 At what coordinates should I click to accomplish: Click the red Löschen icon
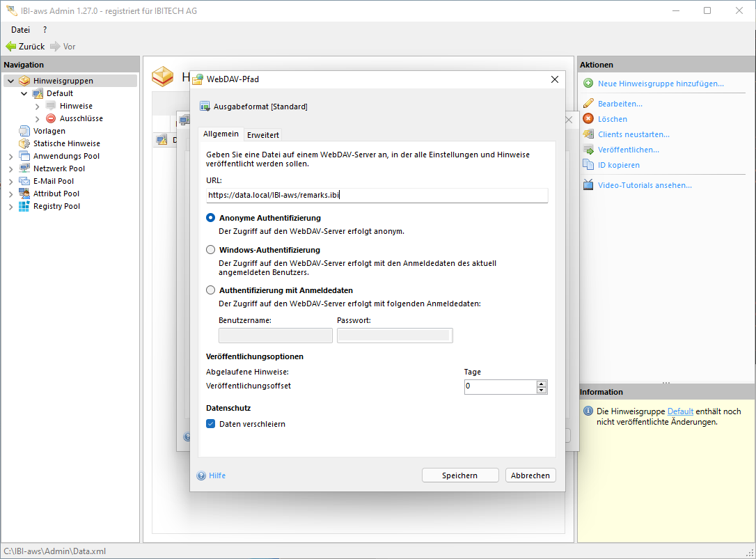click(588, 119)
